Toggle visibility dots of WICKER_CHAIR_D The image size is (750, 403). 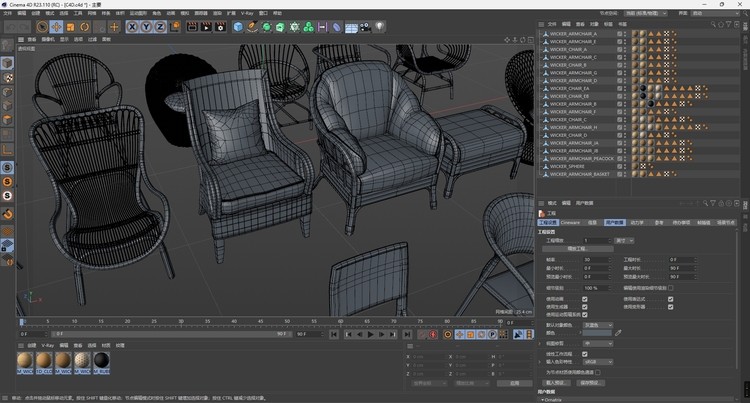(625, 135)
